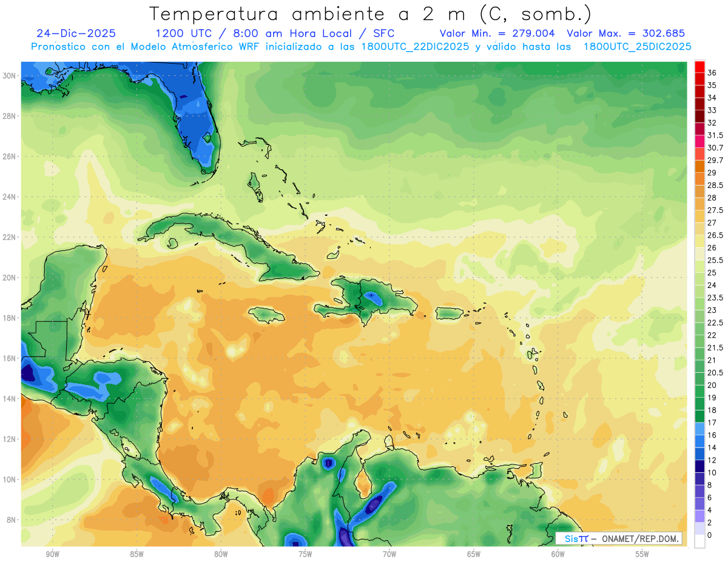The height and width of the screenshot is (562, 728).
Task: Select the date label '24-Dic-2025'
Action: point(76,33)
